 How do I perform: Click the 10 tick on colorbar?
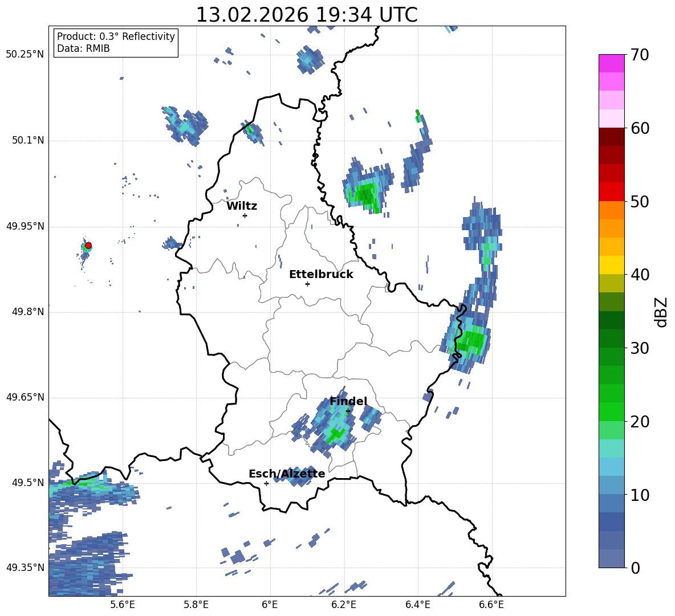[640, 495]
